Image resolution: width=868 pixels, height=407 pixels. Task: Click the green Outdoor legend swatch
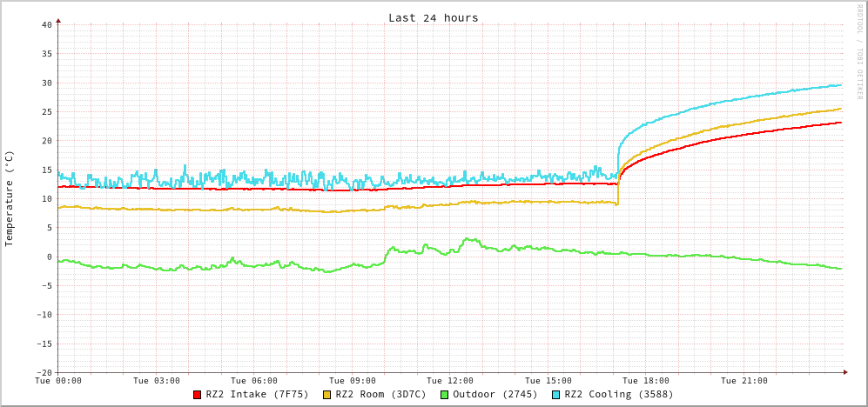tap(444, 395)
